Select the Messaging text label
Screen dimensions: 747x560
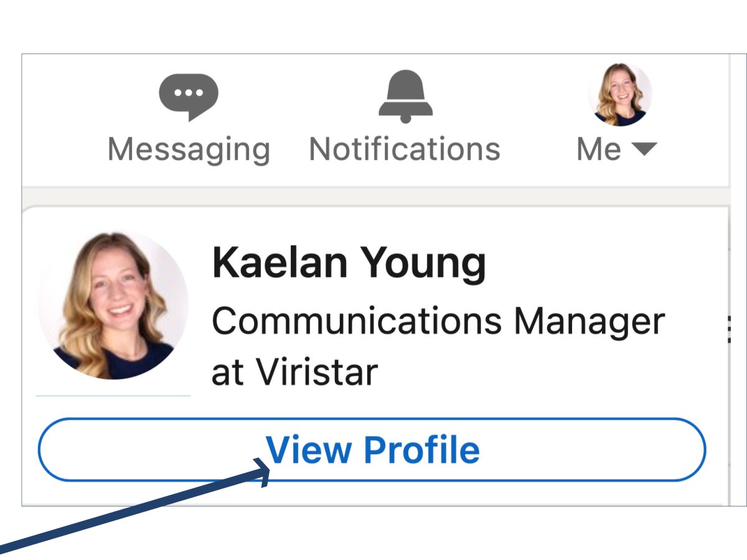pos(189,149)
